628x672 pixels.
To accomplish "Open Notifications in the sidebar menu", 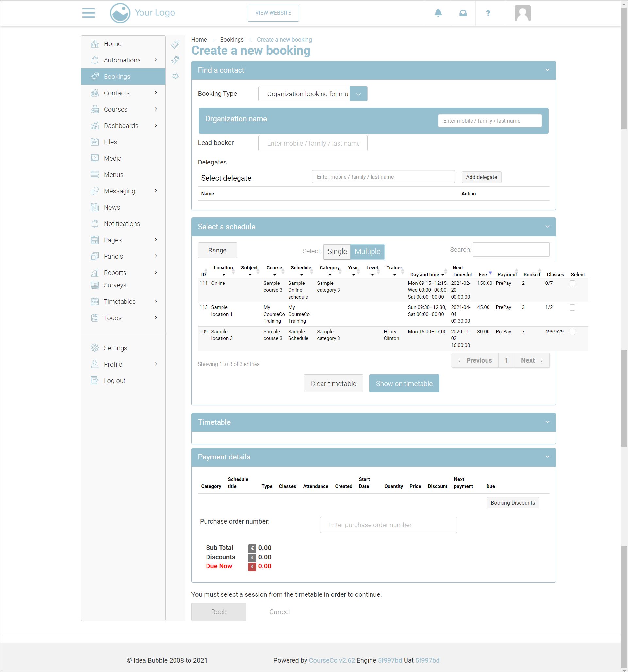I will pyautogui.click(x=122, y=223).
